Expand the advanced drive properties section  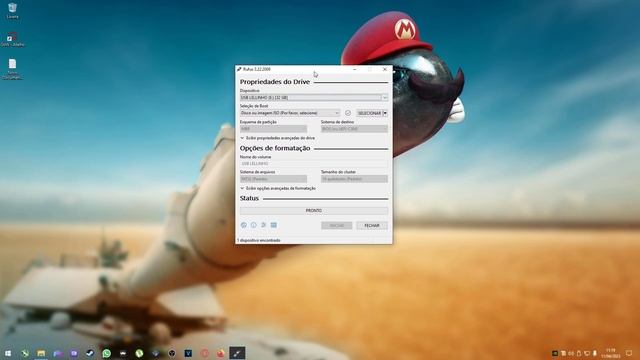click(x=278, y=138)
